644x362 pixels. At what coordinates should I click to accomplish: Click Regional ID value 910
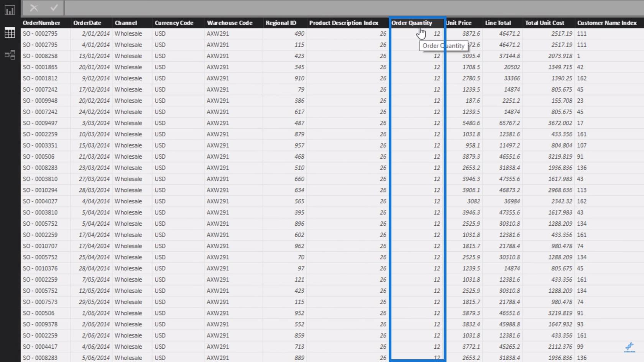pos(299,78)
